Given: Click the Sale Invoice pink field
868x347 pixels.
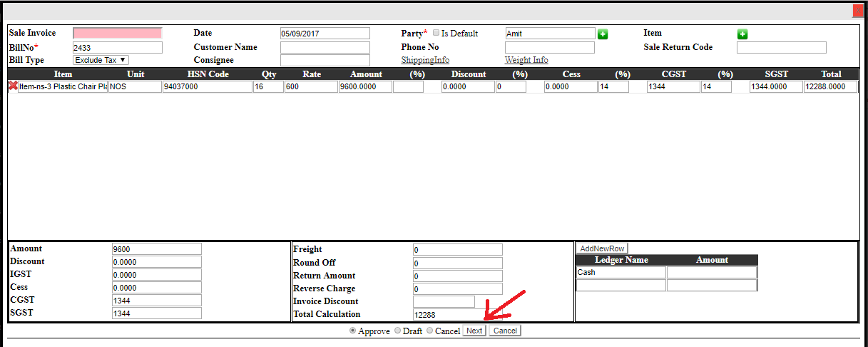Looking at the screenshot, I should [118, 33].
